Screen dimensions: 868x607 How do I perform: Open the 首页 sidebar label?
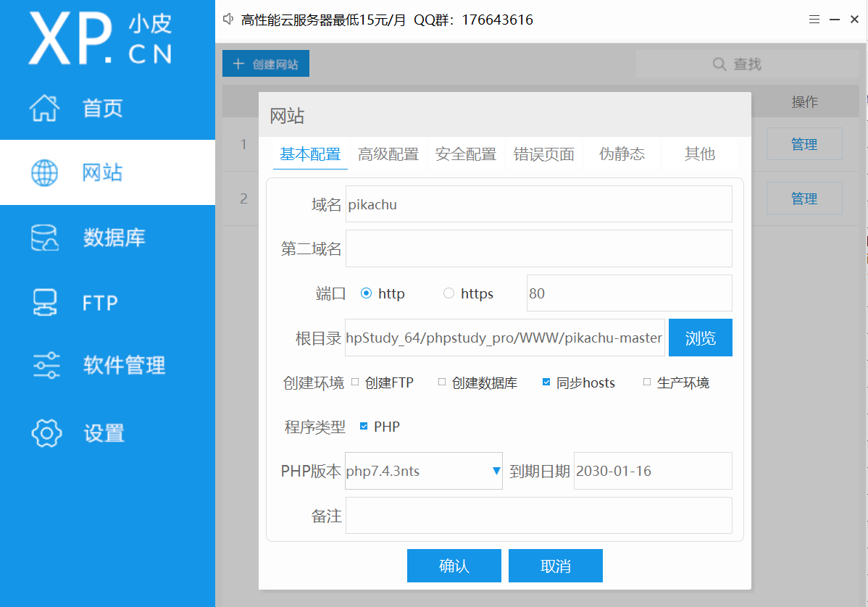coord(102,109)
